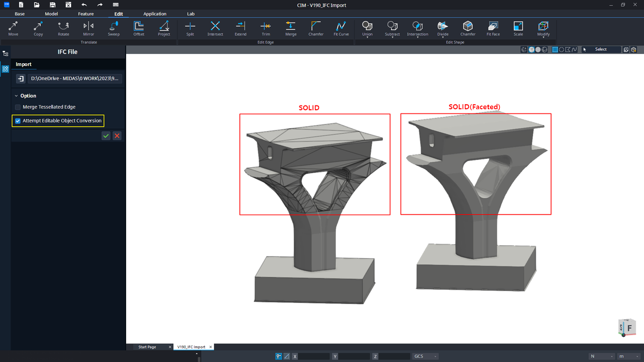Go to the Application ribbon tab

155,14
